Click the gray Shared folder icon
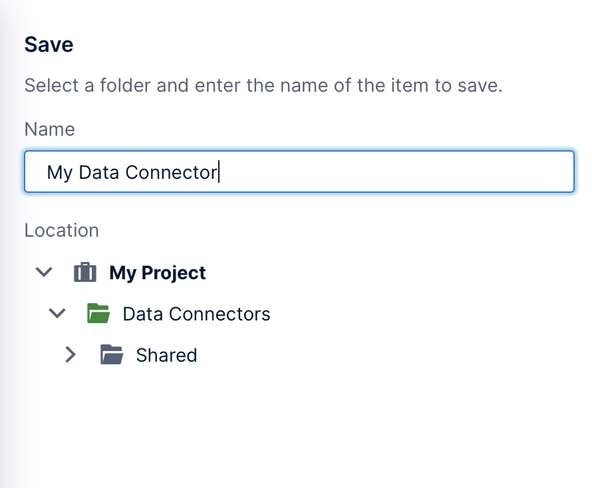Viewport: 592px width, 488px height. pyautogui.click(x=112, y=354)
